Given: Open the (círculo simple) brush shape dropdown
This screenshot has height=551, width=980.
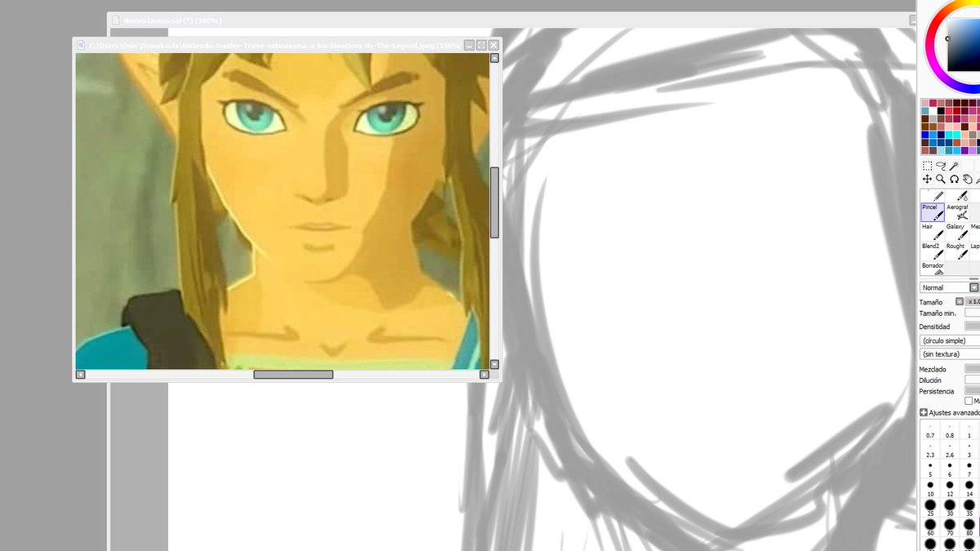Looking at the screenshot, I should click(x=950, y=340).
